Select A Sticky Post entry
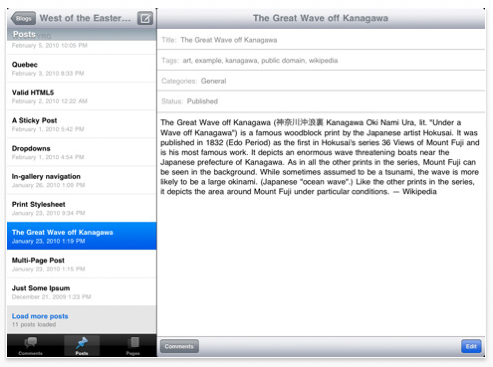 pos(82,124)
